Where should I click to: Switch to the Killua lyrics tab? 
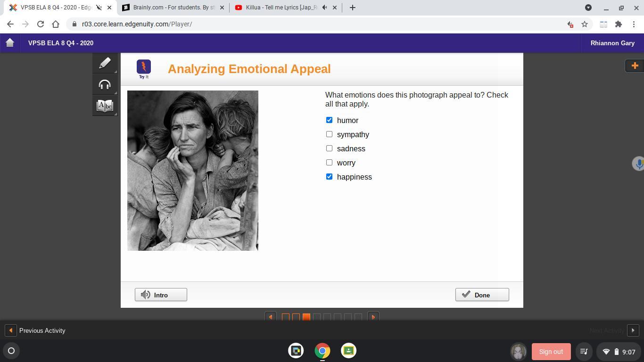tap(281, 8)
